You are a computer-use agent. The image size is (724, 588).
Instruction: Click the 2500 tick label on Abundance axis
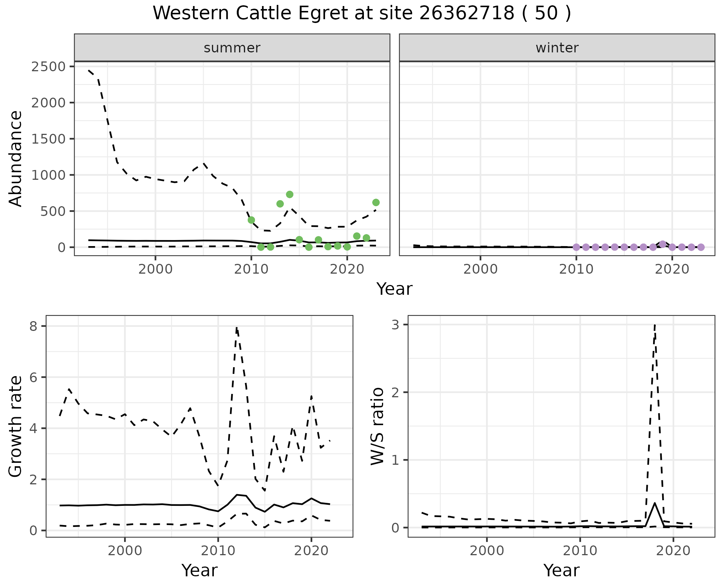click(x=48, y=67)
